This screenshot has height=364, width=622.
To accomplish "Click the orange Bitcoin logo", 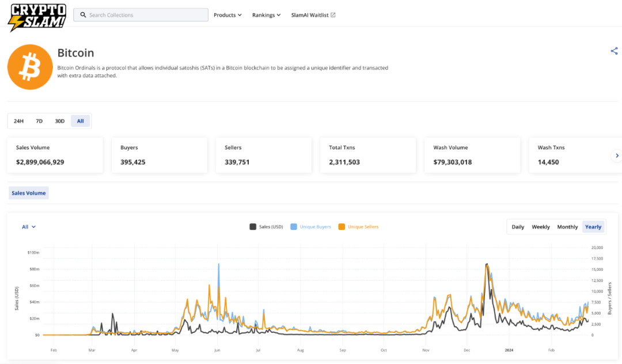I will coord(30,67).
